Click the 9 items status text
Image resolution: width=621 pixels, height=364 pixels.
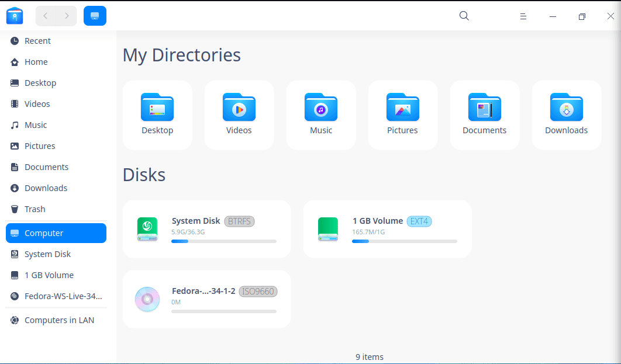370,357
